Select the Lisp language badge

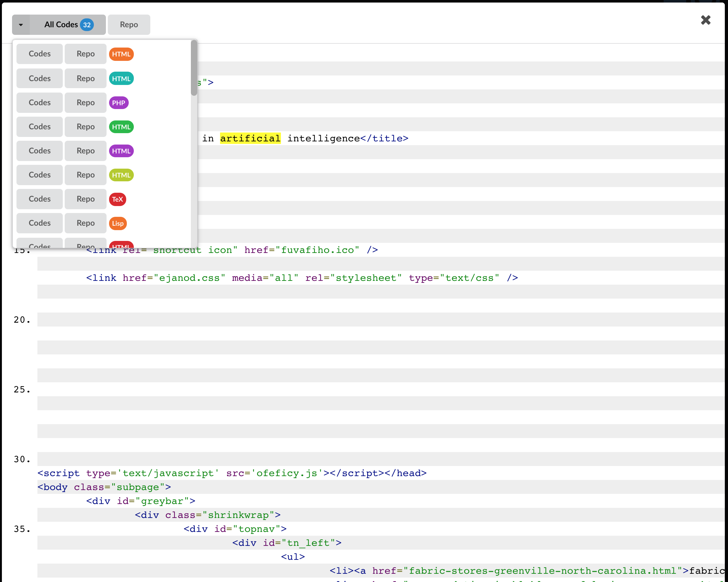tap(118, 223)
